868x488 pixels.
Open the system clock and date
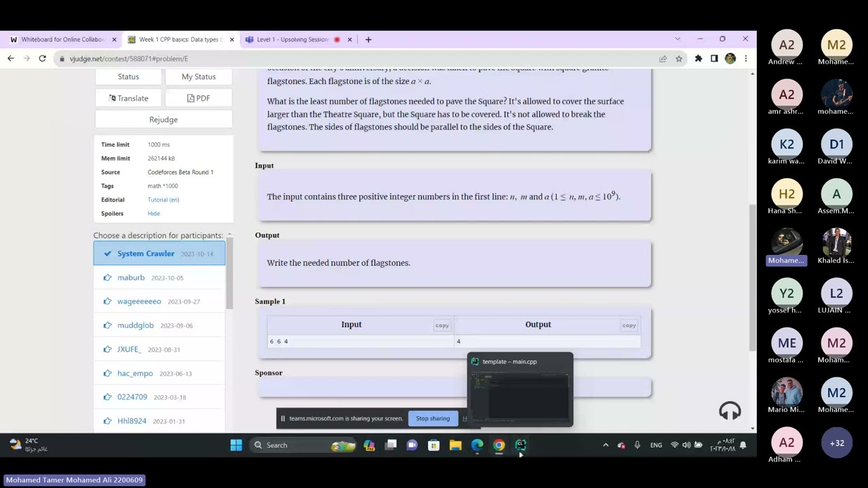click(722, 445)
